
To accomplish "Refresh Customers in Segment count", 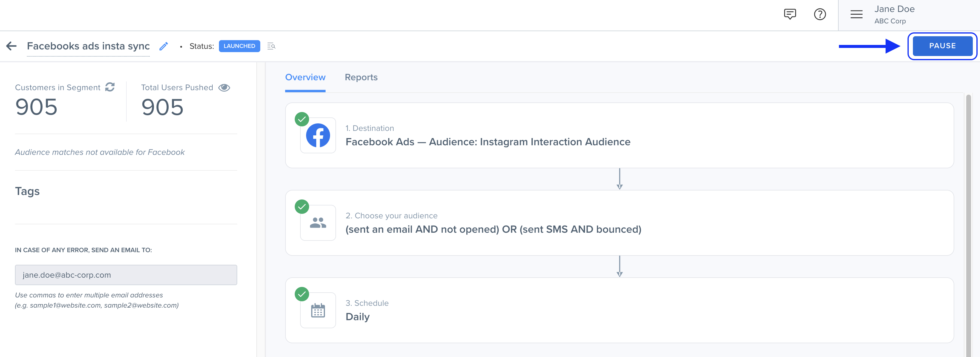I will 110,87.
